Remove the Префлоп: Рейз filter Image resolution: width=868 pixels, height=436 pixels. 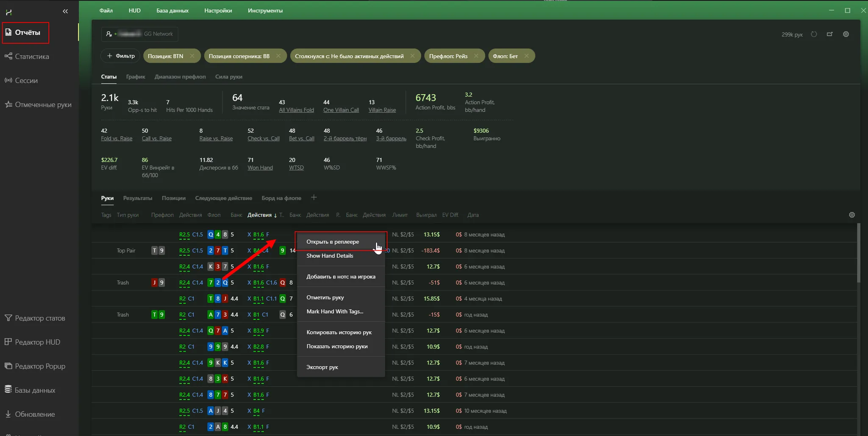tap(476, 56)
